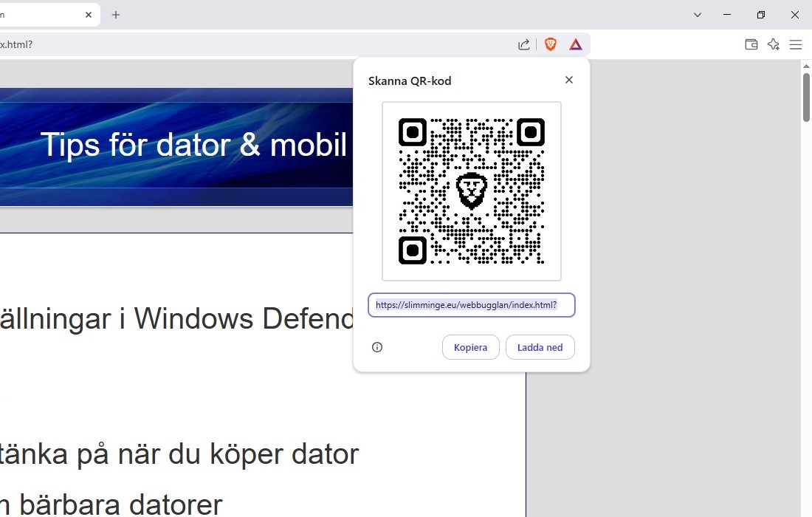Open Brave Rewards triangle icon
Viewport: 812px width, 517px height.
tap(575, 44)
